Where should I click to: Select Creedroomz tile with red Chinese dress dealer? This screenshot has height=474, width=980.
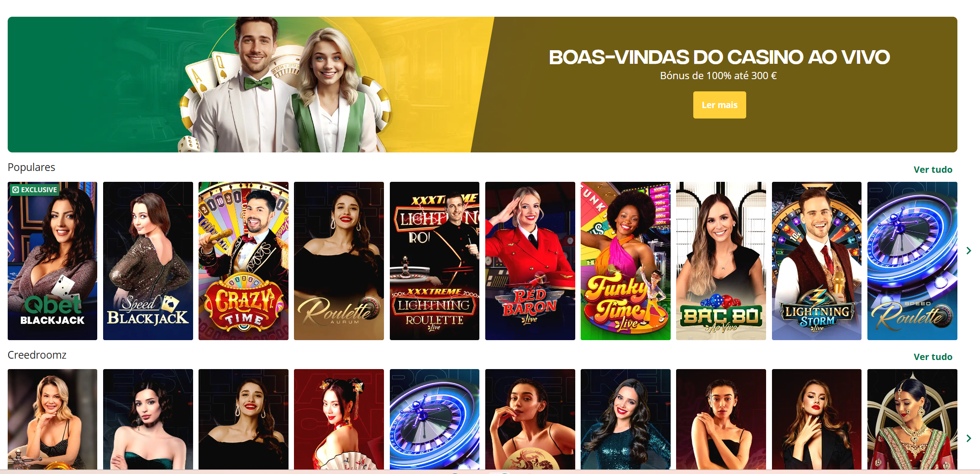[339, 419]
